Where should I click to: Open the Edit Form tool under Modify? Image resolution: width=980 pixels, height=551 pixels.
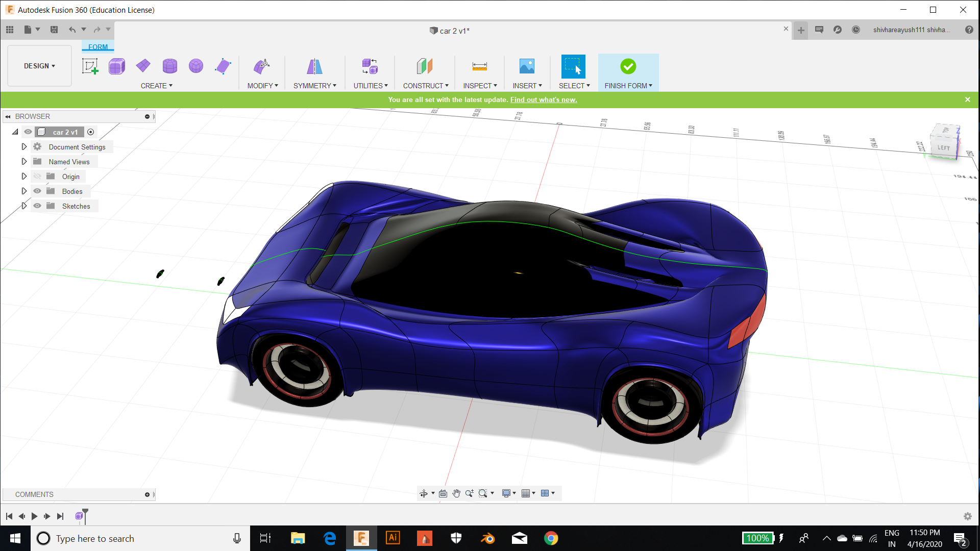click(x=262, y=66)
